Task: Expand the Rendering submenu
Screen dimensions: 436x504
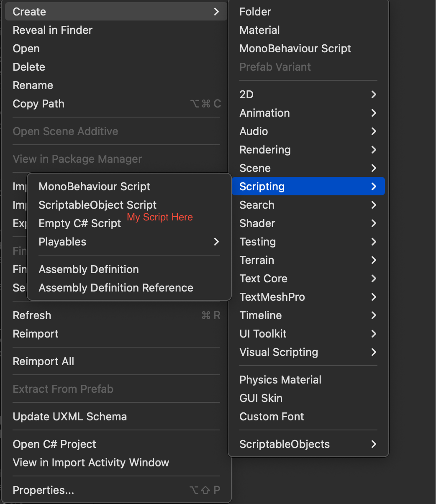Action: 308,150
